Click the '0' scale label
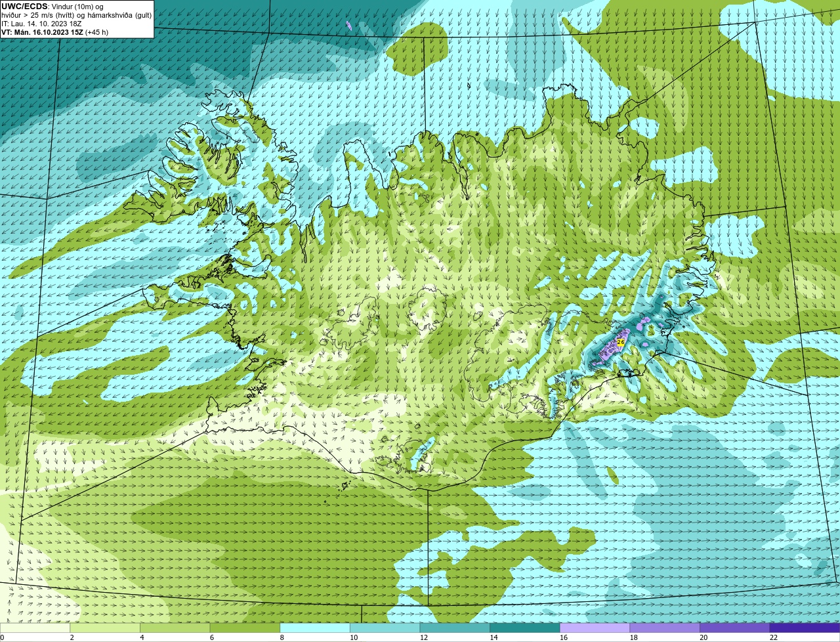The image size is (840, 642). 3,637
